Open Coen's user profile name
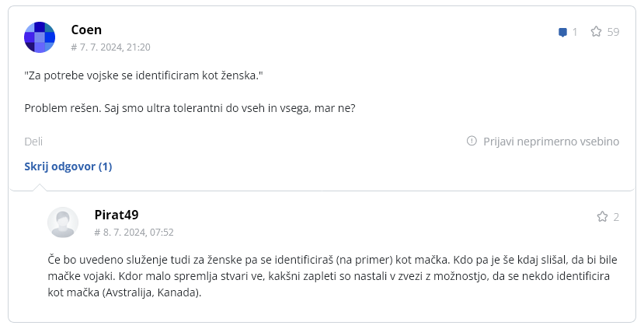The width and height of the screenshot is (644, 329). coord(86,30)
